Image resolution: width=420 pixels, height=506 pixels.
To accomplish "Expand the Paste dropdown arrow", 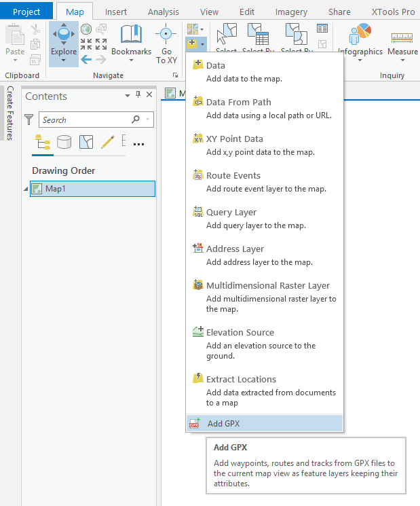I will click(15, 60).
